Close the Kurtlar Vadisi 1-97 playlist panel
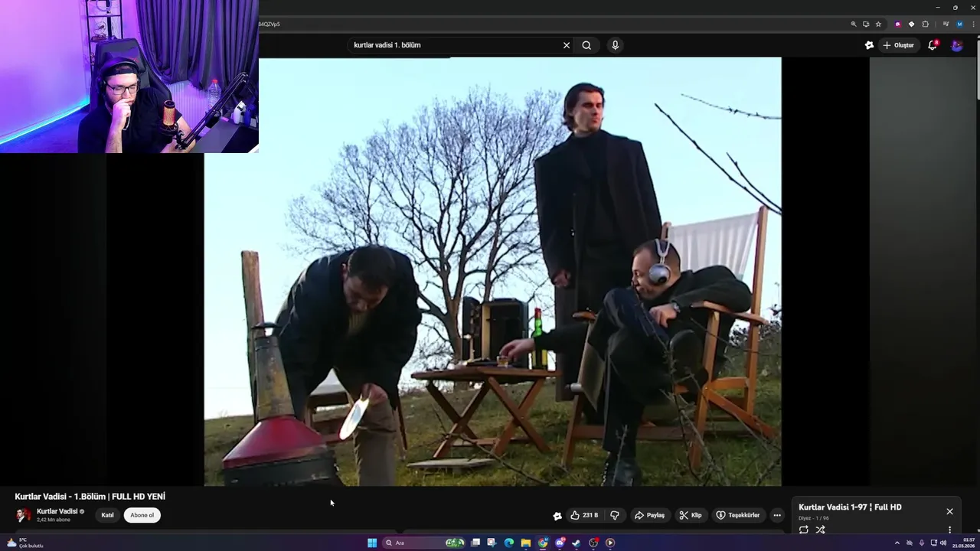The image size is (980, 551). (x=949, y=511)
